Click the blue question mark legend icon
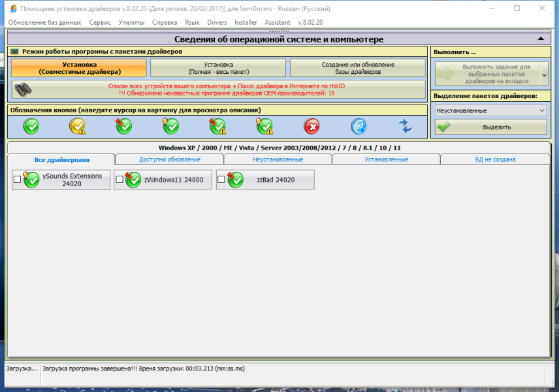 [x=359, y=126]
